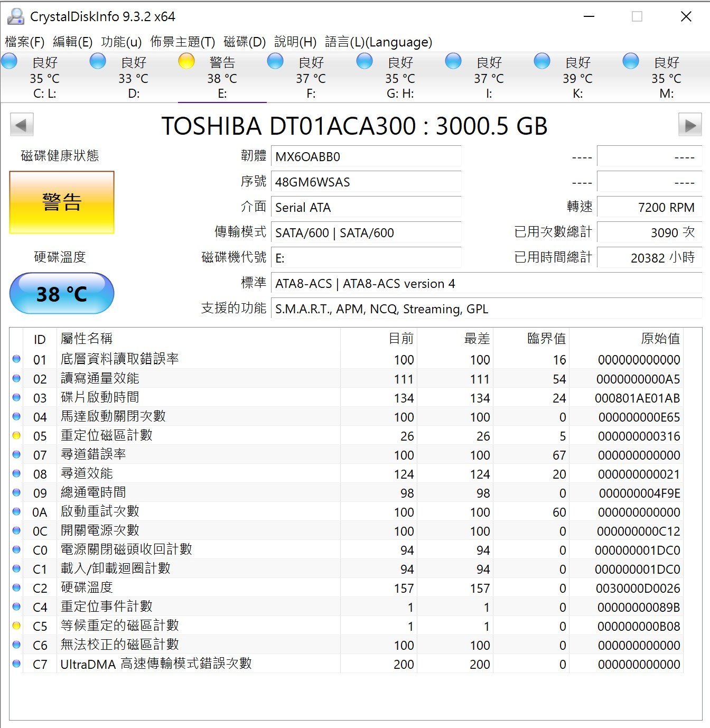This screenshot has width=710, height=728.
Task: Click the status dot for attribute 0A
Action: [x=16, y=511]
